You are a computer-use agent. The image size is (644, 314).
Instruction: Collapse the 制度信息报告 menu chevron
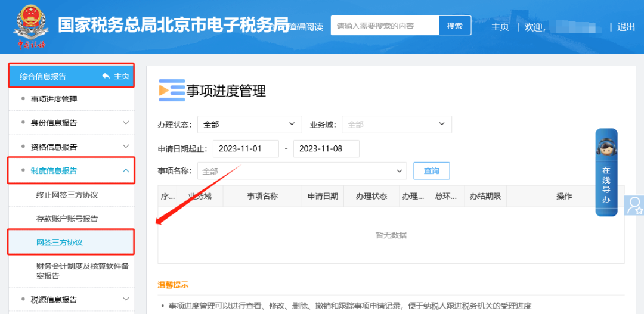(x=126, y=171)
